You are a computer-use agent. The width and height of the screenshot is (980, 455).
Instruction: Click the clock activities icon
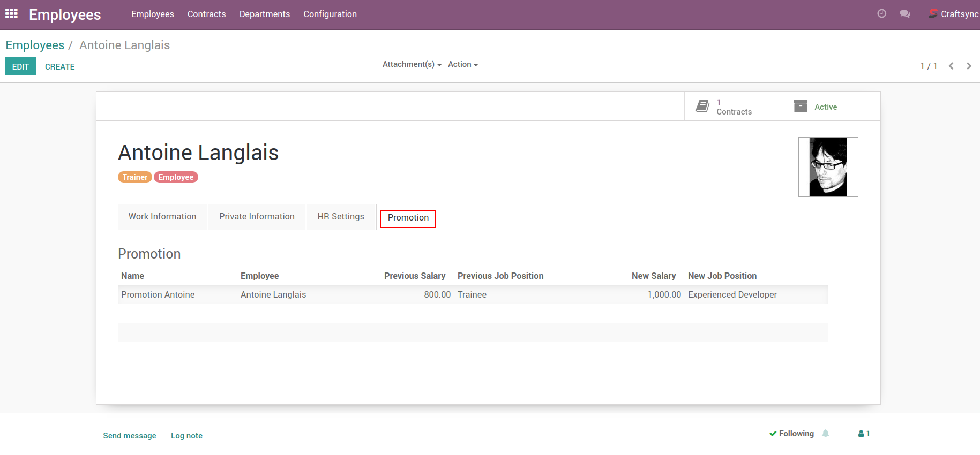(881, 14)
